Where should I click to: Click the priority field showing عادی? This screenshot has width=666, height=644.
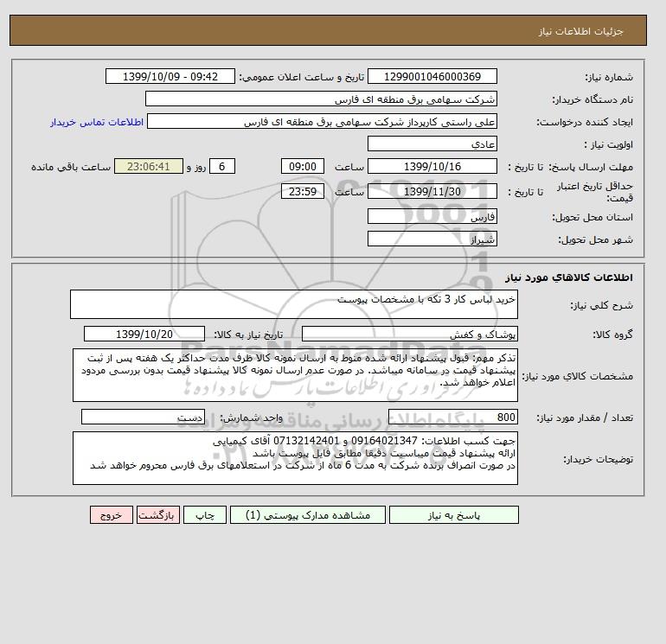click(x=432, y=143)
